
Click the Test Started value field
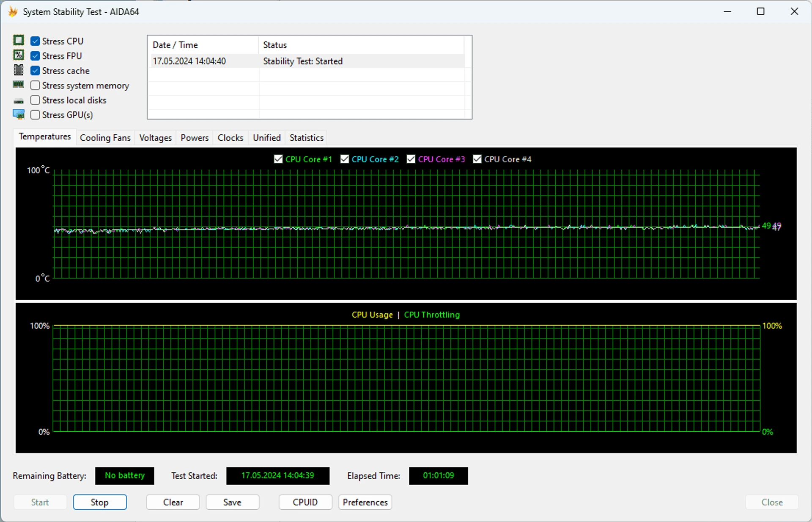click(x=278, y=476)
